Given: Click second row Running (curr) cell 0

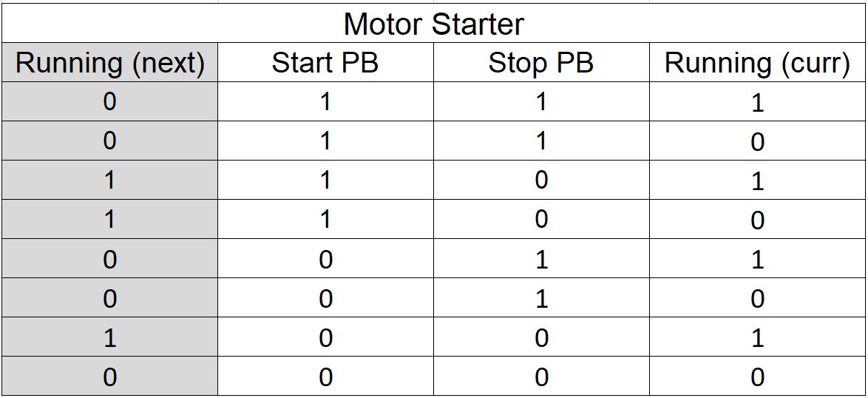Looking at the screenshot, I should pyautogui.click(x=758, y=141).
